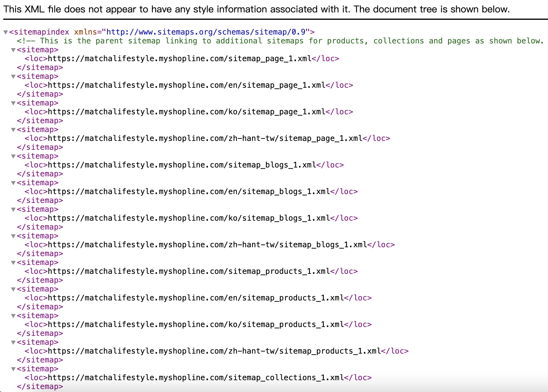
Task: Click the ko/sitemap_products_1.xml URL text
Action: pyautogui.click(x=196, y=324)
